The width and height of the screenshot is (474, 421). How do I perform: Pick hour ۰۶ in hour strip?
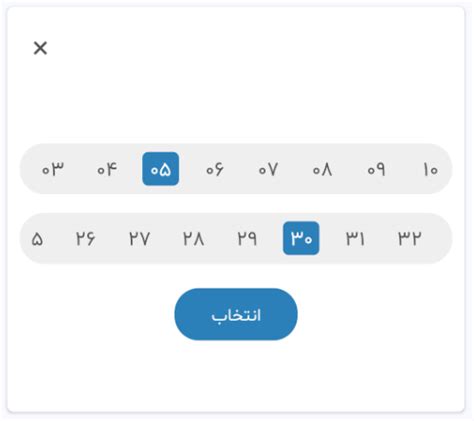tap(215, 169)
